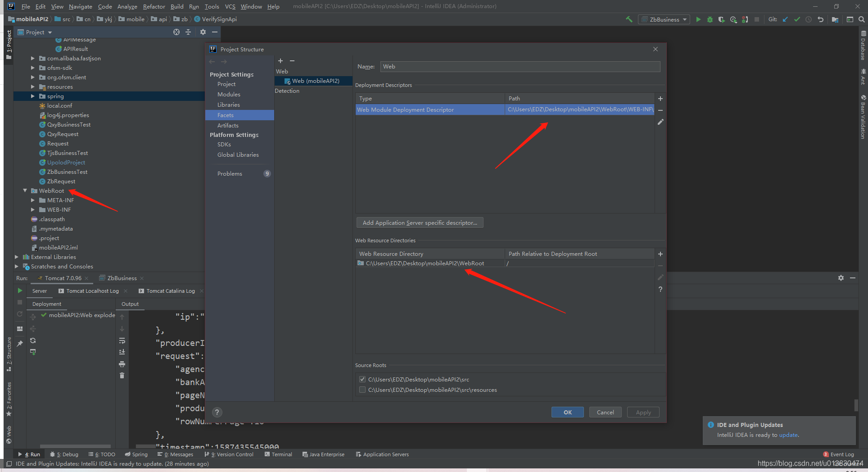Open Run panel settings gear on the right
Screen dimensions: 868x472
841,278
